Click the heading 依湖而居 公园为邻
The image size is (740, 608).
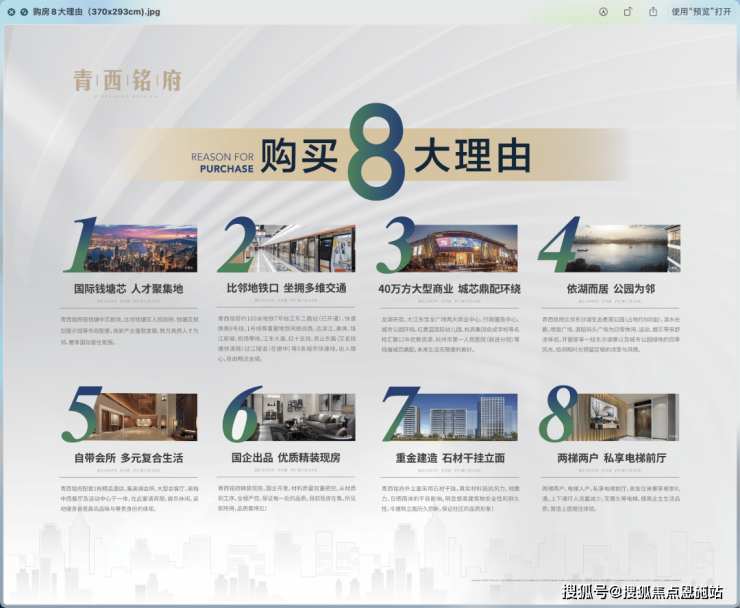(611, 288)
